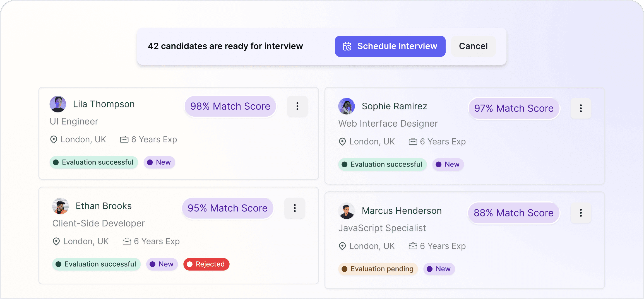Click the Evaluation pending tag on Marcus

378,269
